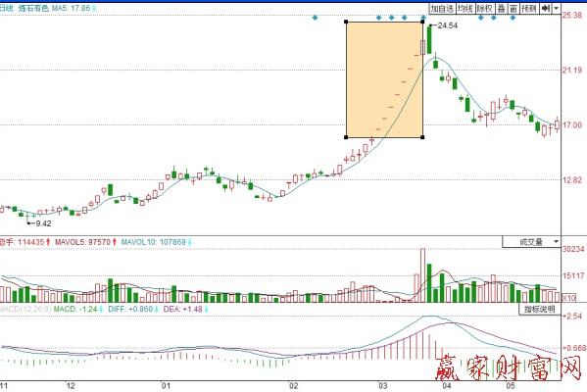Viewport: 587px width, 392px height.
Task: Click the 指标说明 indicator description button
Action: tap(539, 309)
